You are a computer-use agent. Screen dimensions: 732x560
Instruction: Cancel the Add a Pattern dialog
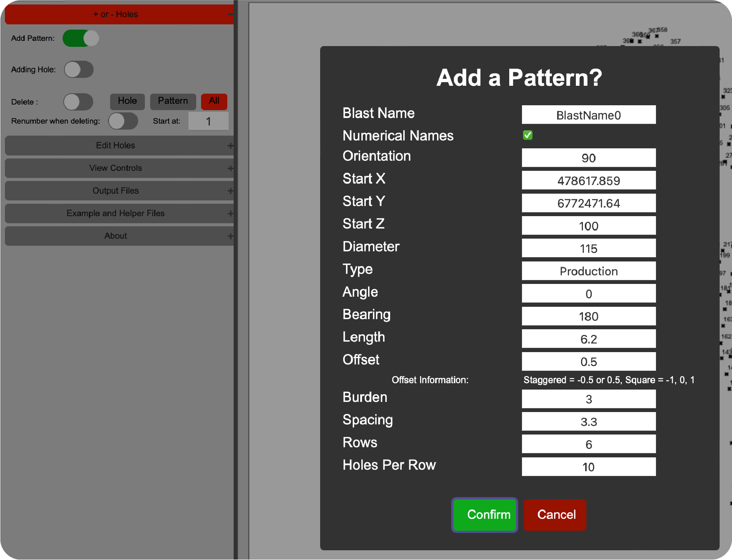coord(555,515)
